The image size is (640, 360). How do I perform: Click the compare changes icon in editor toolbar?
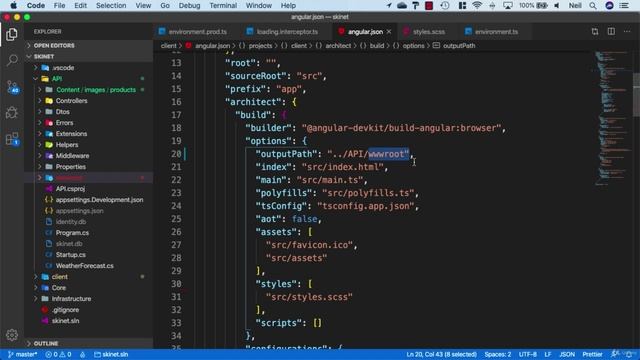595,31
